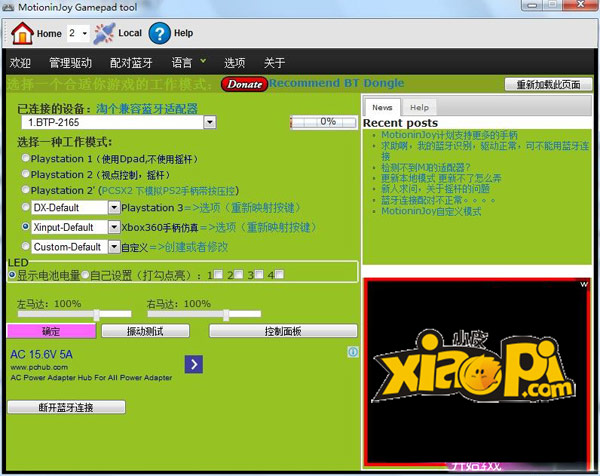Click the Xinput-Default combo box text field
Viewport: 600px width, 476px height.
[x=69, y=227]
